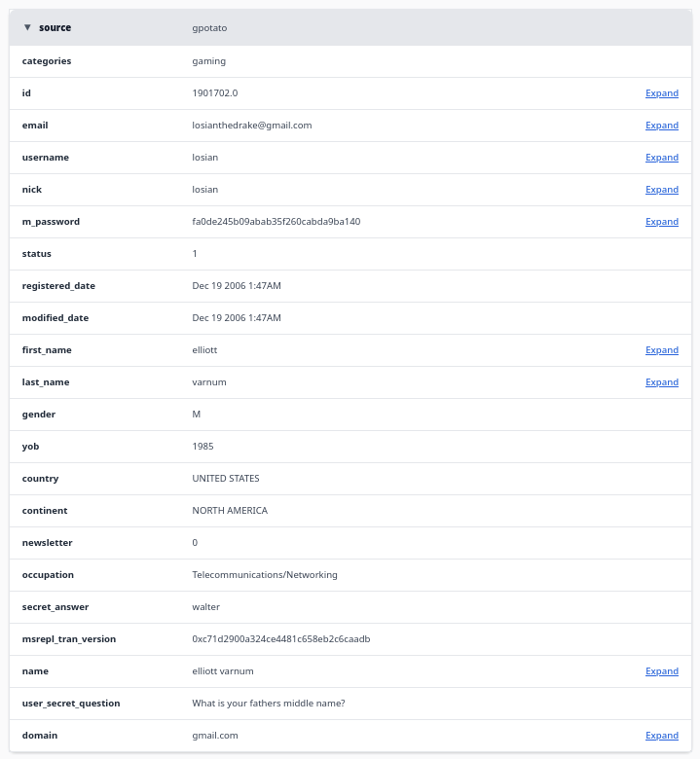Screen dimensions: 700x759
Task: Click the user_secret_question value text
Action: click(x=268, y=704)
